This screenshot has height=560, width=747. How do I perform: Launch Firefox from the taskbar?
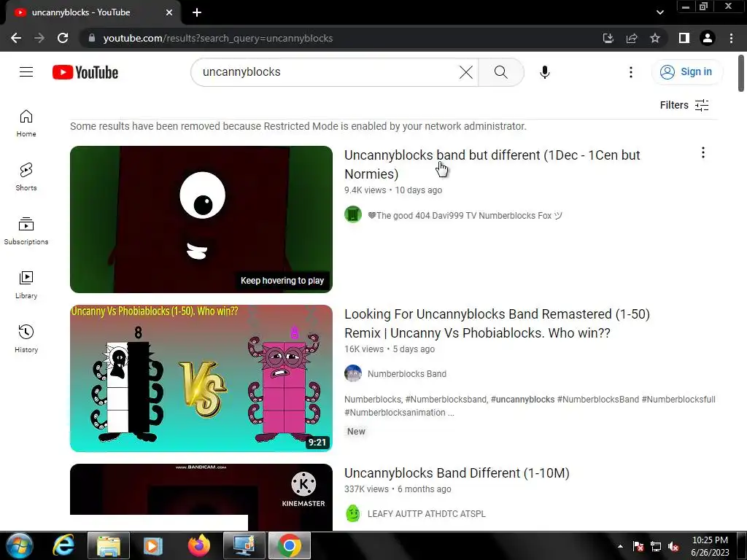[198, 545]
